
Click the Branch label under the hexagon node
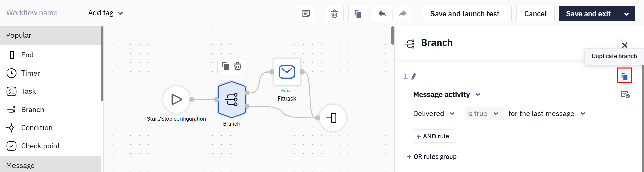[x=231, y=124]
